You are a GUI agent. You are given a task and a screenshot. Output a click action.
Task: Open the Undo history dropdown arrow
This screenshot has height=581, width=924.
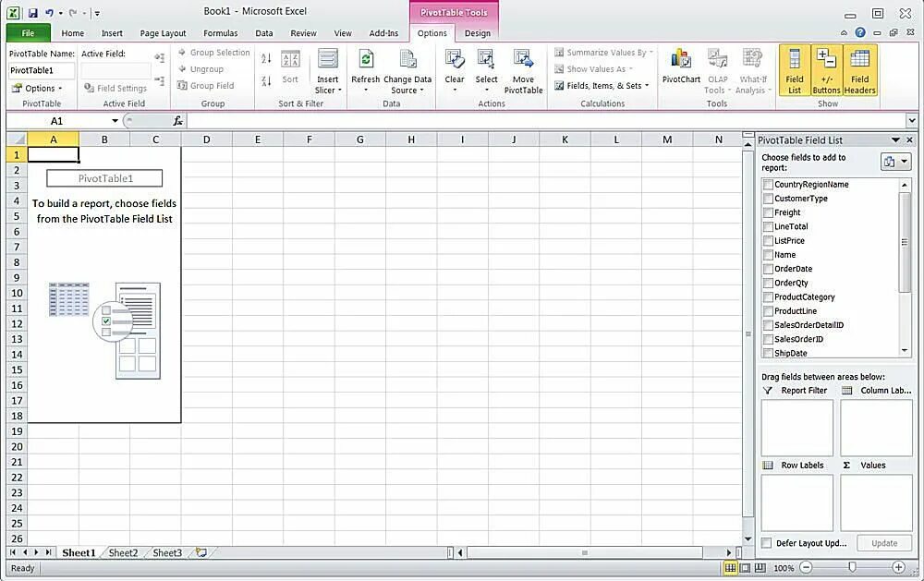61,13
